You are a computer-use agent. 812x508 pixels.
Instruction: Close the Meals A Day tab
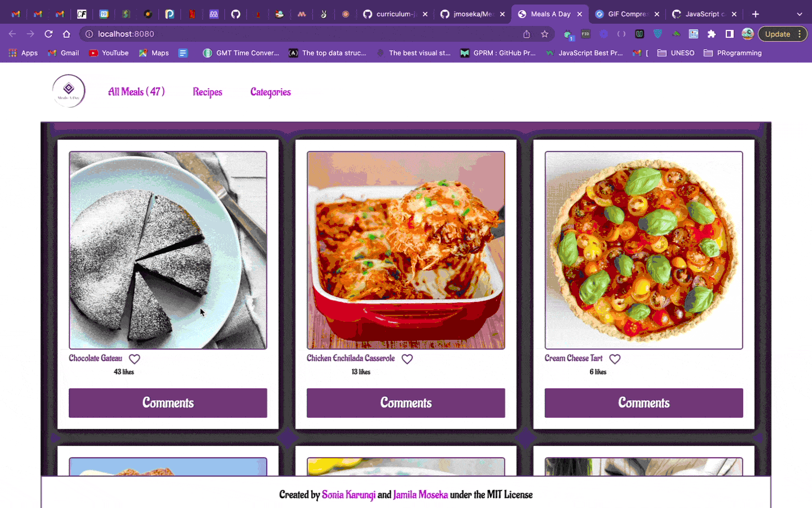coord(580,14)
